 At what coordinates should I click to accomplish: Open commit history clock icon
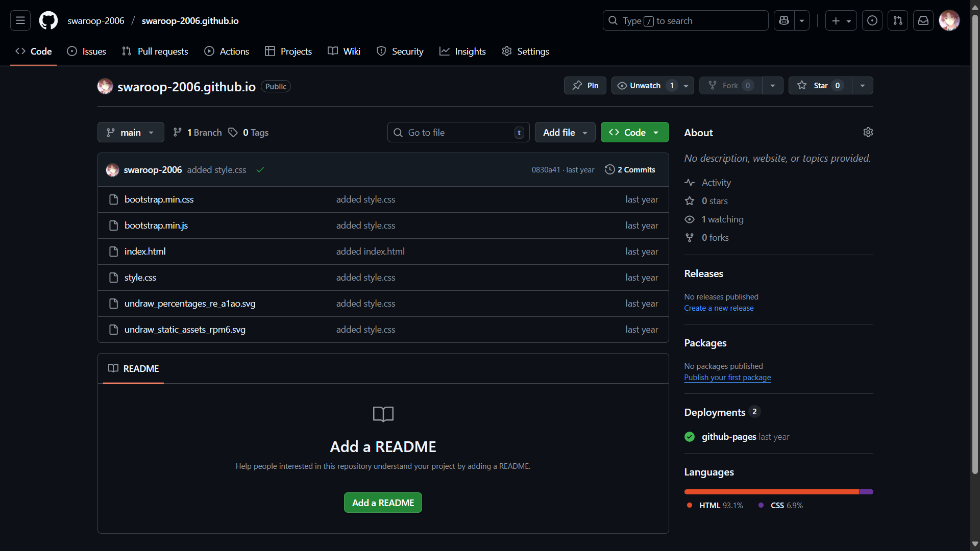[x=609, y=170]
